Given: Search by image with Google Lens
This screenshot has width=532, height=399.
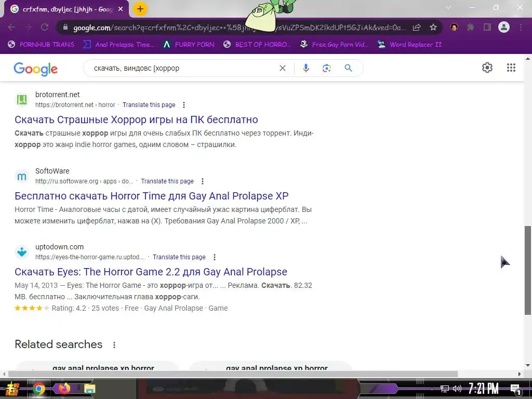Looking at the screenshot, I should click(x=326, y=68).
